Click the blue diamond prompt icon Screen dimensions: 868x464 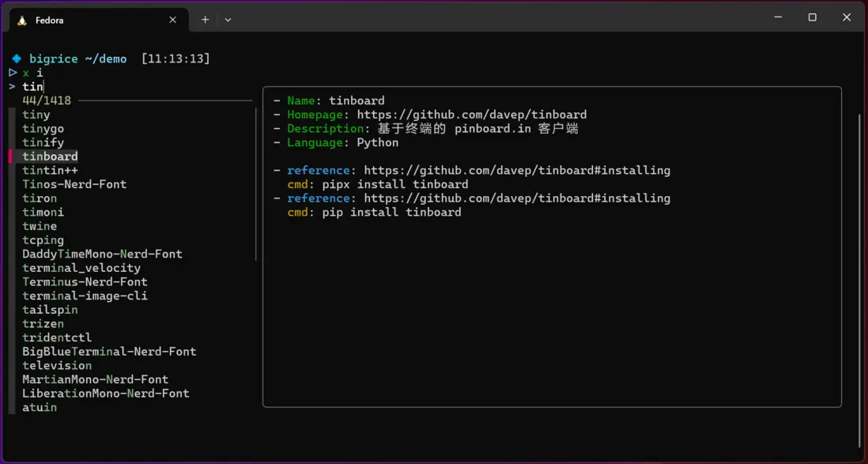[17, 58]
